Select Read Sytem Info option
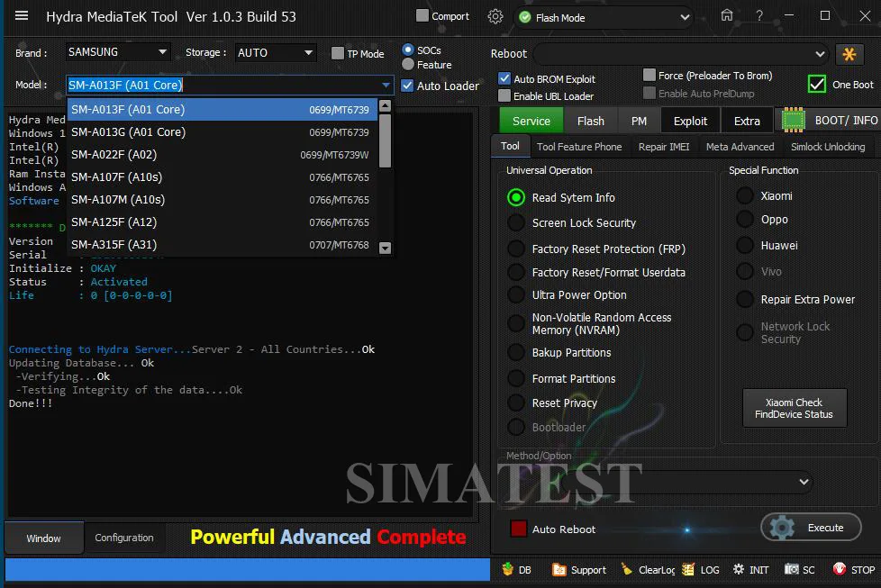This screenshot has height=588, width=881. pyautogui.click(x=516, y=198)
